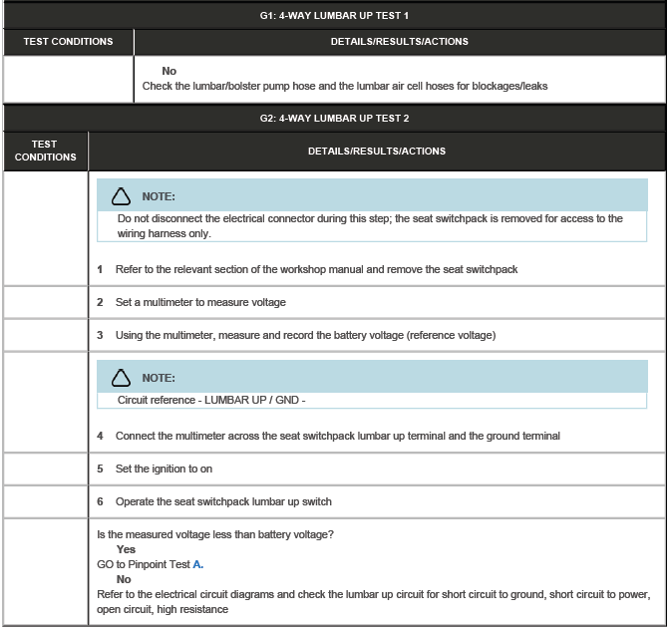
Task: Click the measured voltage less than battery question
Action: [x=214, y=534]
